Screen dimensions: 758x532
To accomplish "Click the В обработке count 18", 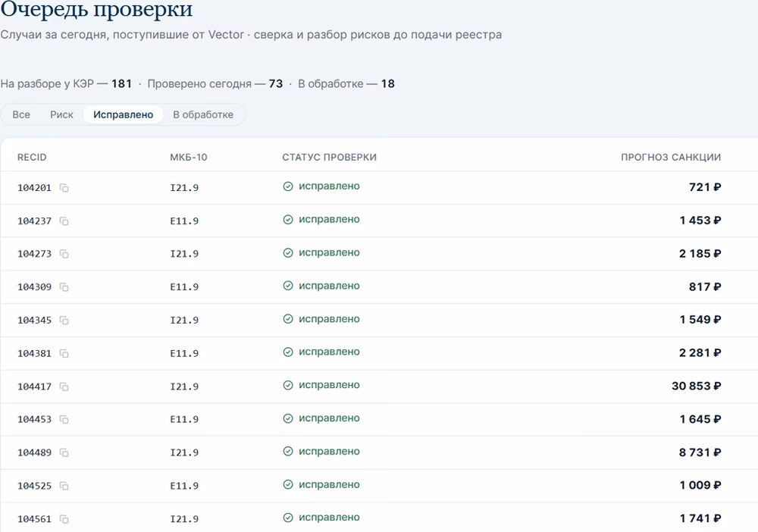I will pyautogui.click(x=387, y=84).
